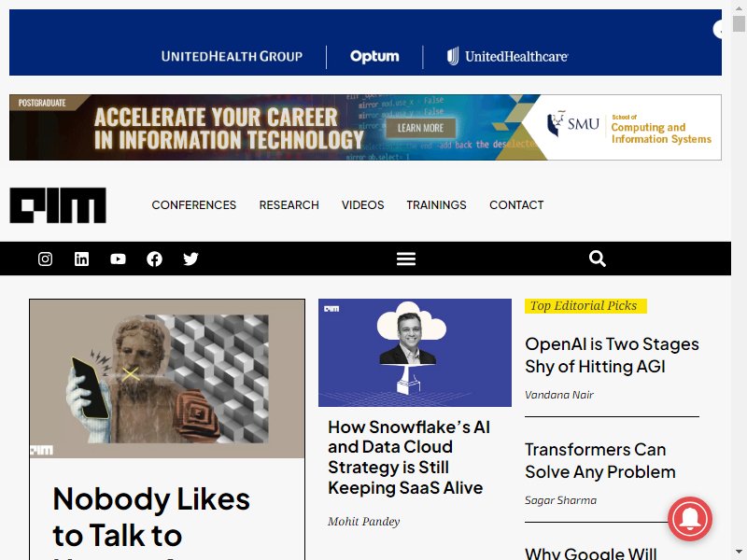Open the hamburger menu in black bar
747x560 pixels.
tap(406, 259)
